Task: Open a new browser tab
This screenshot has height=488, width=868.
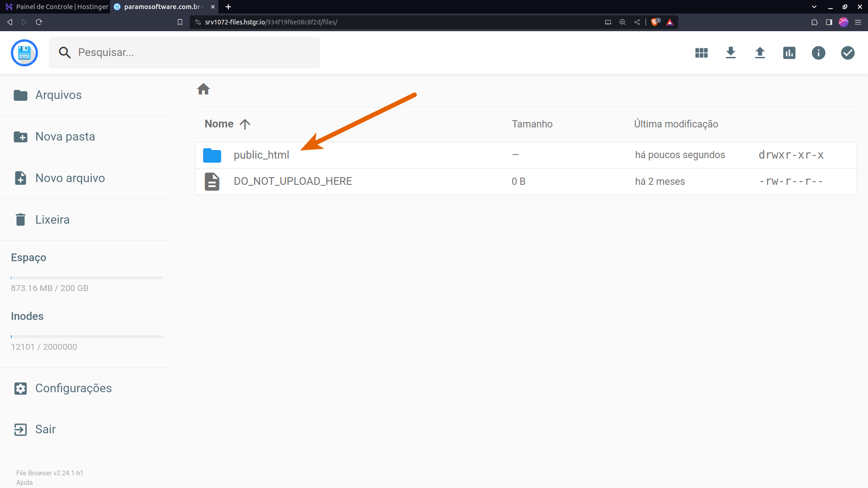Action: pos(228,7)
